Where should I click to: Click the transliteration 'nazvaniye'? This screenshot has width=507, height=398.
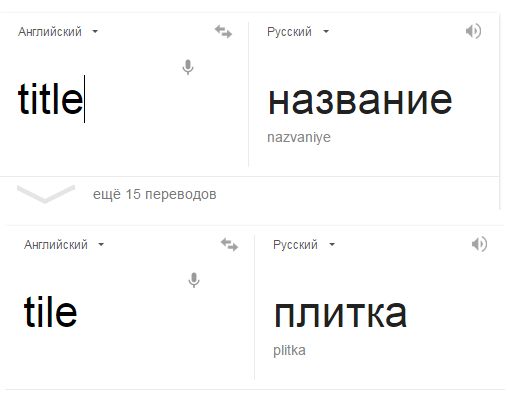click(299, 137)
